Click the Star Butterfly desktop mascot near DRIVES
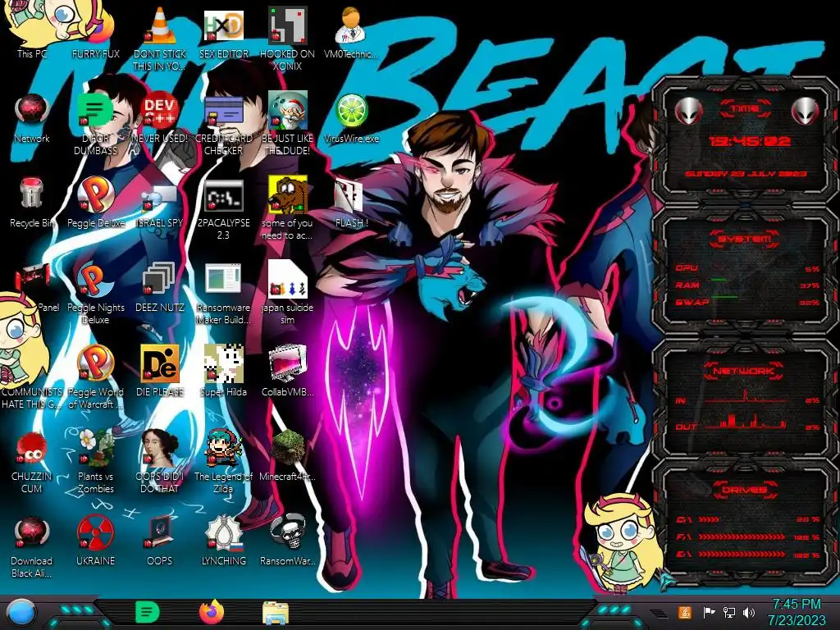 (622, 541)
